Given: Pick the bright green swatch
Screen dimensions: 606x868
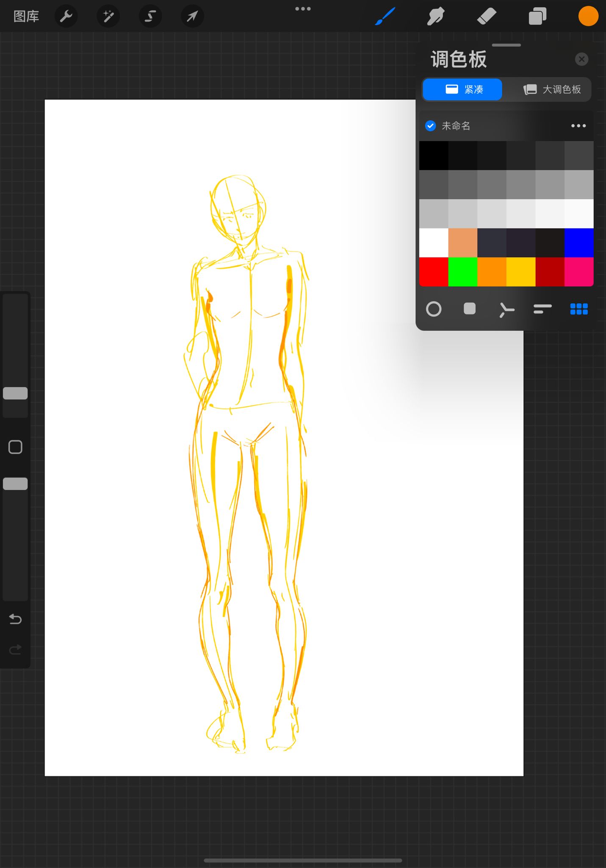Looking at the screenshot, I should pos(462,272).
